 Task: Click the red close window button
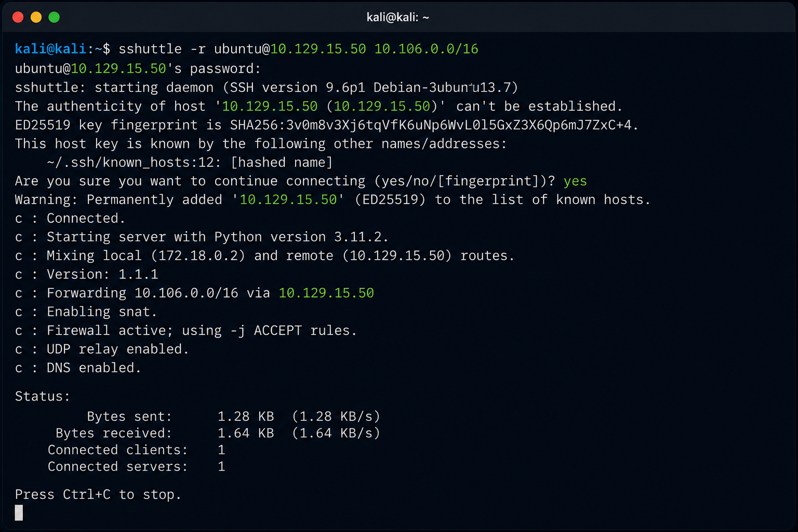[x=18, y=17]
